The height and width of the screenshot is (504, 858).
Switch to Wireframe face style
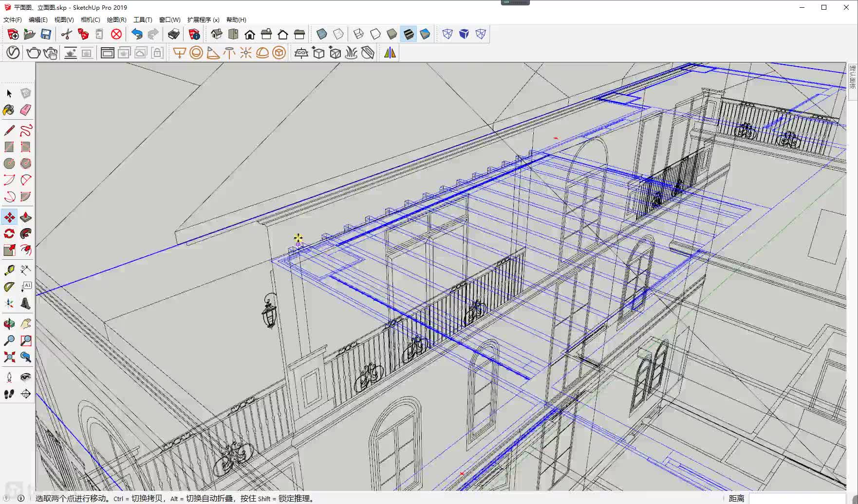tap(359, 34)
